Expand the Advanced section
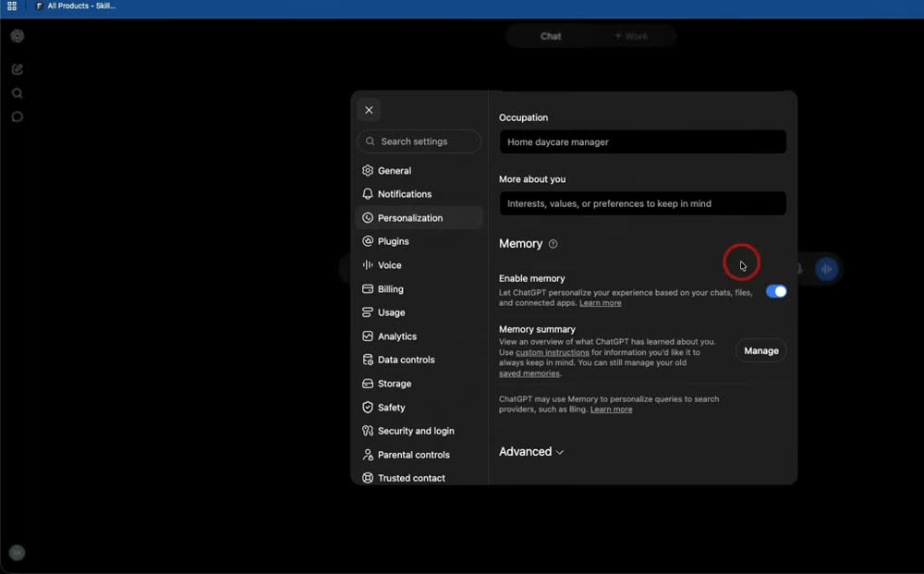This screenshot has height=574, width=924. (x=531, y=451)
